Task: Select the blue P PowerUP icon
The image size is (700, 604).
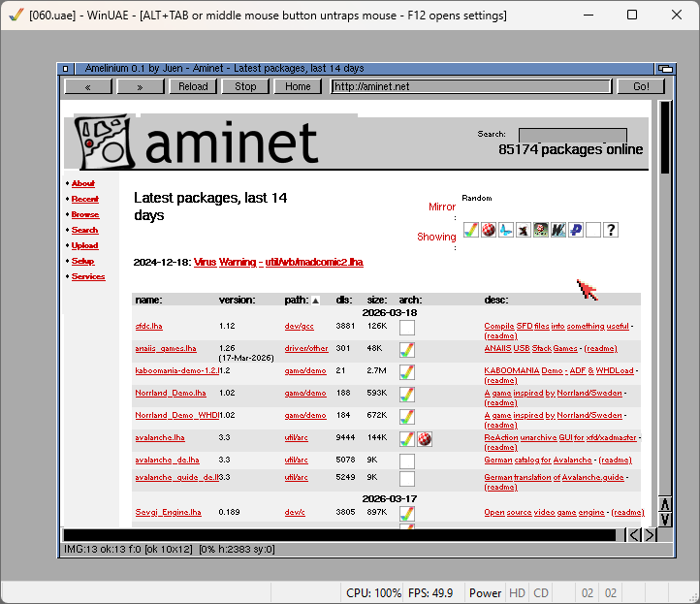Action: tap(576, 230)
